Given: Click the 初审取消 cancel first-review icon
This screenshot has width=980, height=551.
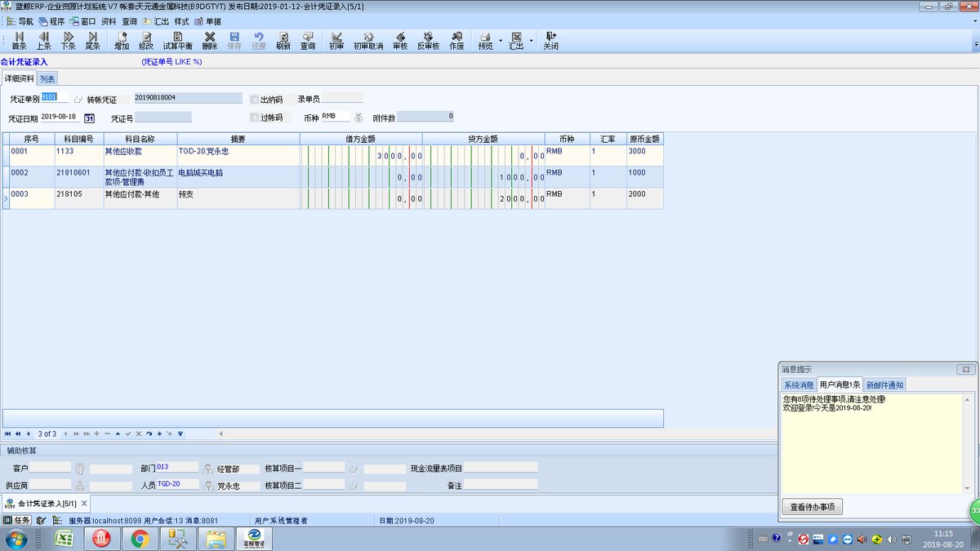Looking at the screenshot, I should (x=368, y=41).
